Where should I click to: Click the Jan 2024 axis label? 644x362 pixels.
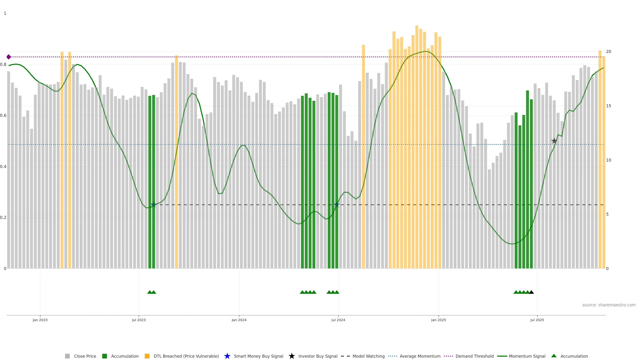click(x=239, y=320)
